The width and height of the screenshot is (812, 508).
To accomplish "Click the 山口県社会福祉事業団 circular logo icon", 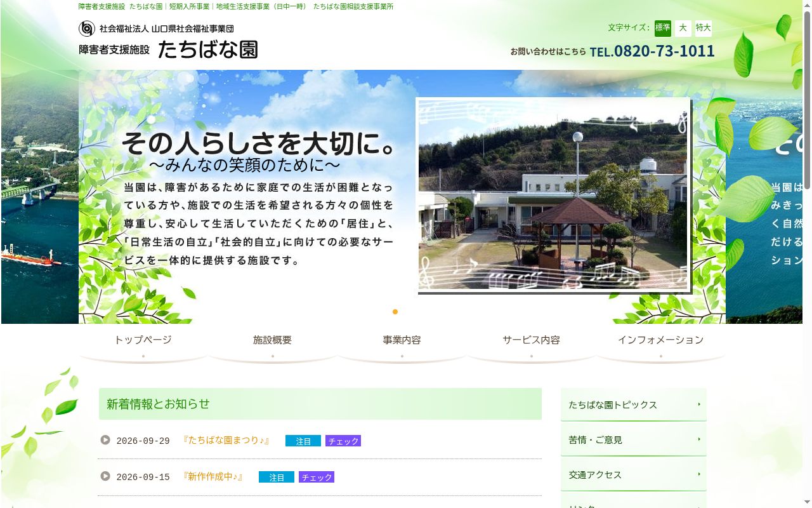I will 87,29.
